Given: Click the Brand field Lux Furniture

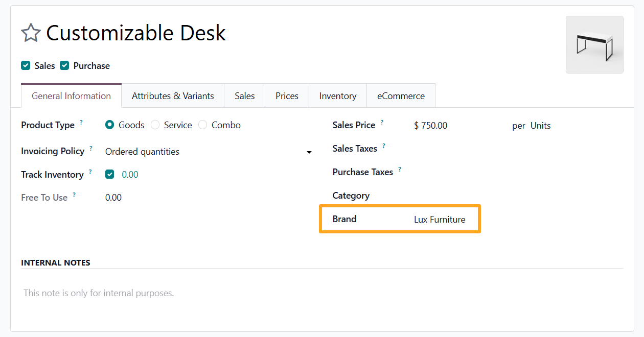Looking at the screenshot, I should (x=440, y=220).
